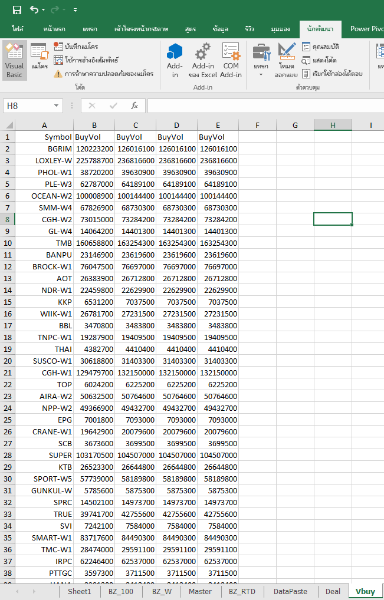
Task: Select the Symbol header cell
Action: pos(44,137)
